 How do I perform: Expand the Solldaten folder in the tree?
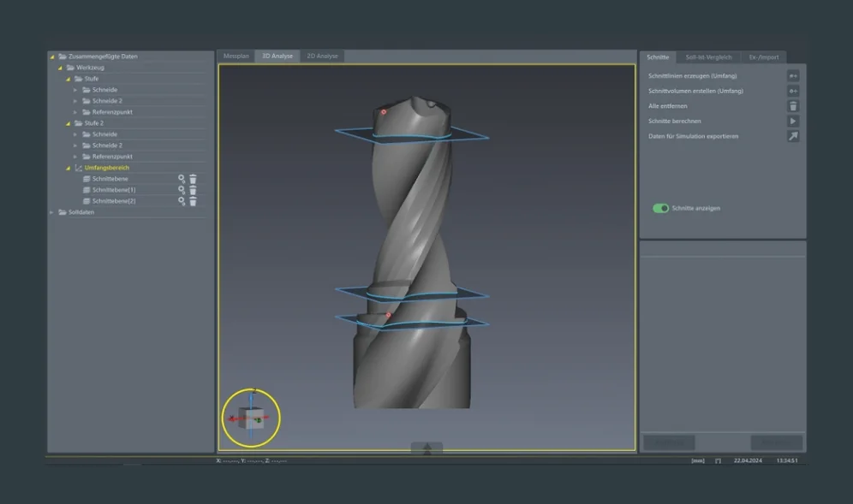pyautogui.click(x=51, y=212)
